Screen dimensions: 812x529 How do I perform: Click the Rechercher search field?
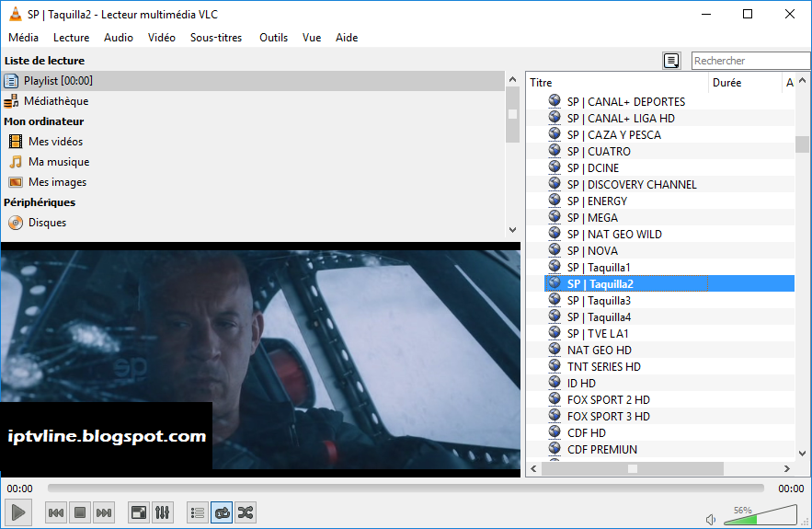tap(751, 61)
